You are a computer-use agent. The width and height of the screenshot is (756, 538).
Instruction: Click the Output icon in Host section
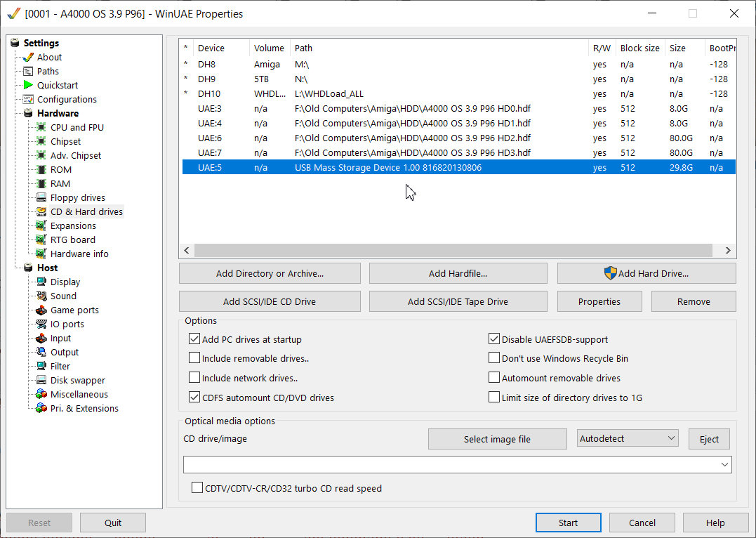(x=41, y=353)
